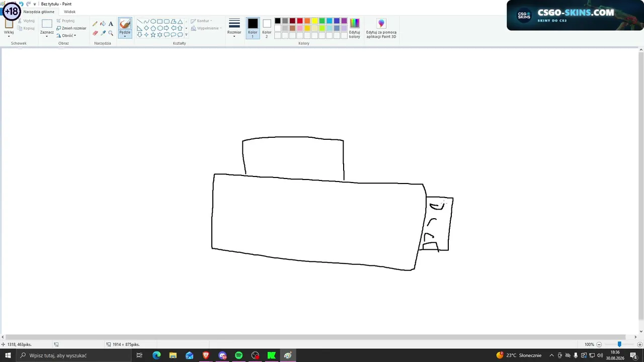Image resolution: width=644 pixels, height=362 pixels.
Task: Open the Obróć rotate dropdown
Action: tap(66, 36)
